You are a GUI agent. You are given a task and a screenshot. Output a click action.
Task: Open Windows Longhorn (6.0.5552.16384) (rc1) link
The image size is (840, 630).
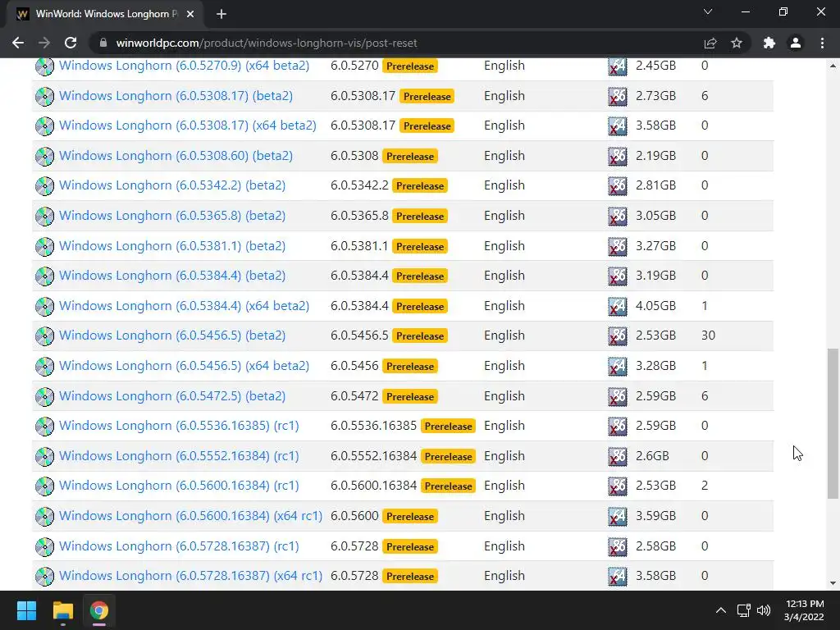[x=179, y=456]
